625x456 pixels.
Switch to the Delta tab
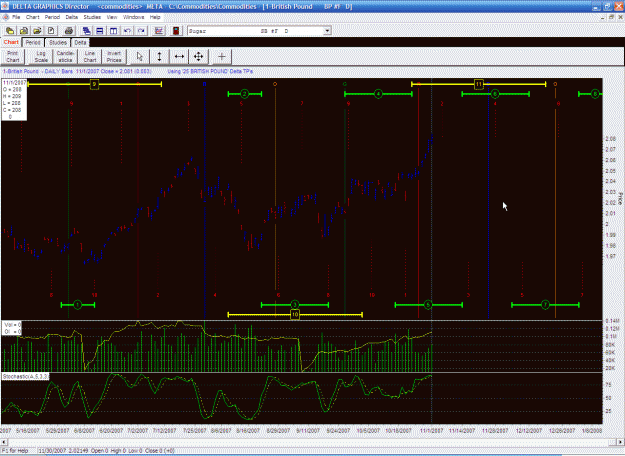tap(80, 42)
